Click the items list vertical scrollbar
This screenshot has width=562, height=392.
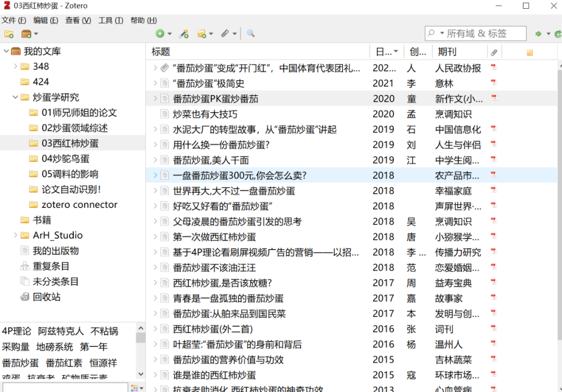[559, 204]
